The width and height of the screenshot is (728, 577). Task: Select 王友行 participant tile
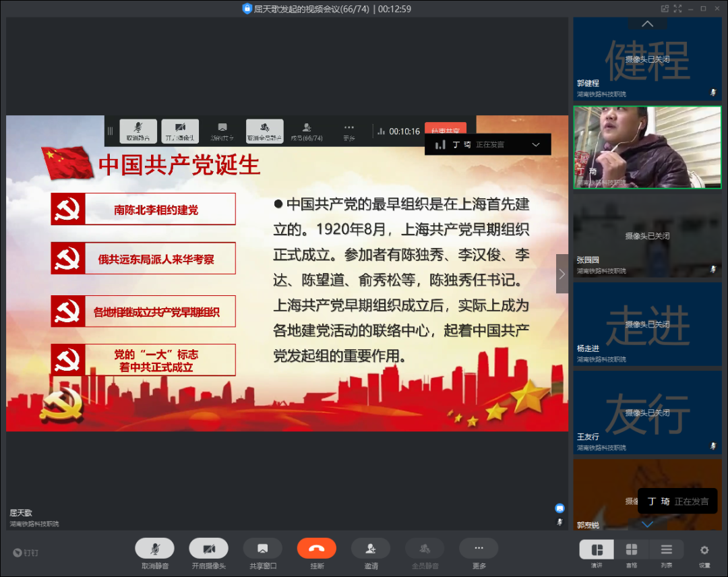point(647,413)
